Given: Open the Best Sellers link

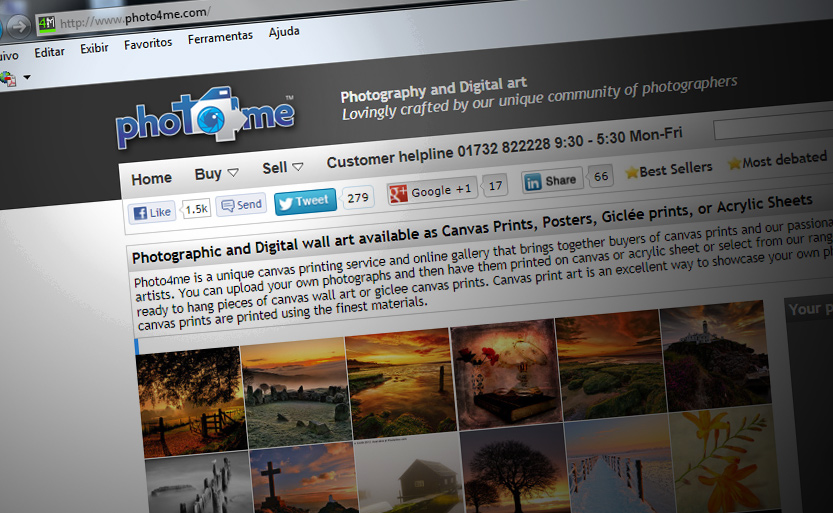Looking at the screenshot, I should (676, 169).
